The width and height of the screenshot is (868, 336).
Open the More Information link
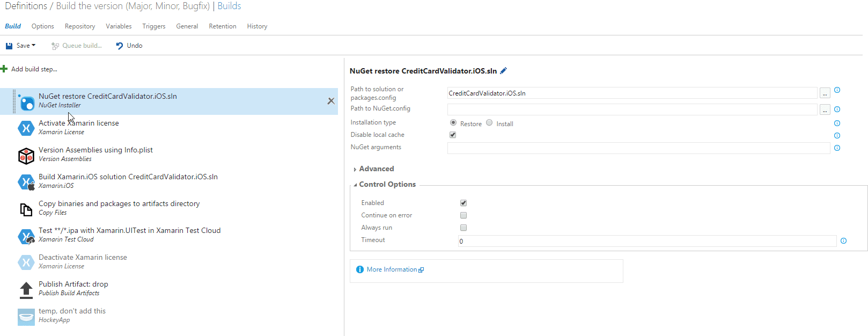tap(392, 269)
